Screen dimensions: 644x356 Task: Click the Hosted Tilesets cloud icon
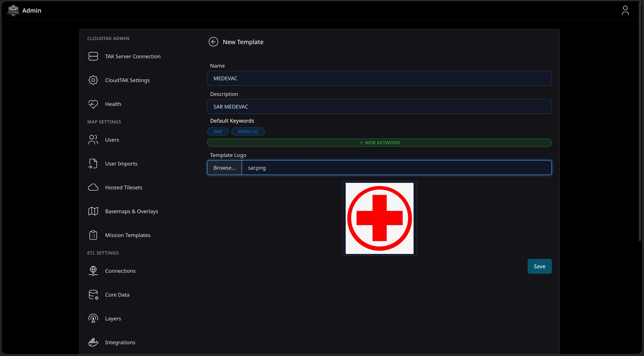(x=93, y=187)
